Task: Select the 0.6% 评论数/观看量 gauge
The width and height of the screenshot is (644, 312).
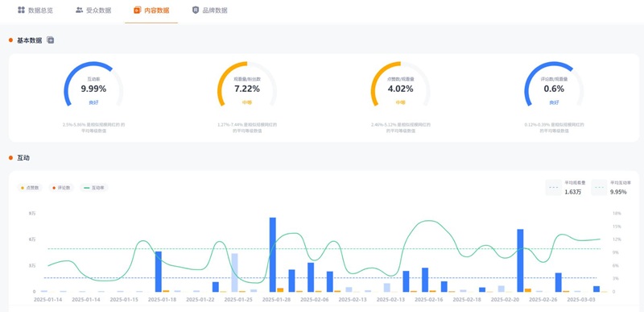Action: click(x=554, y=84)
